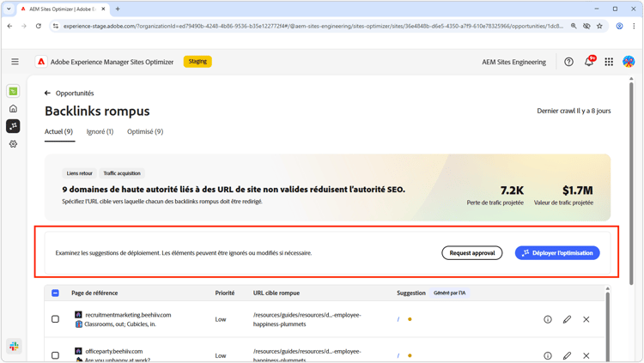
Task: Click the first row's broken target URL
Action: coord(307,319)
